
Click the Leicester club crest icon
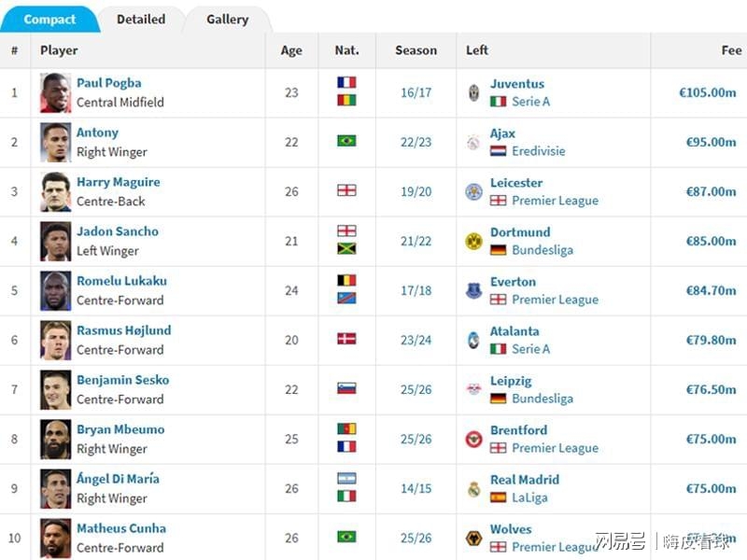click(x=473, y=191)
